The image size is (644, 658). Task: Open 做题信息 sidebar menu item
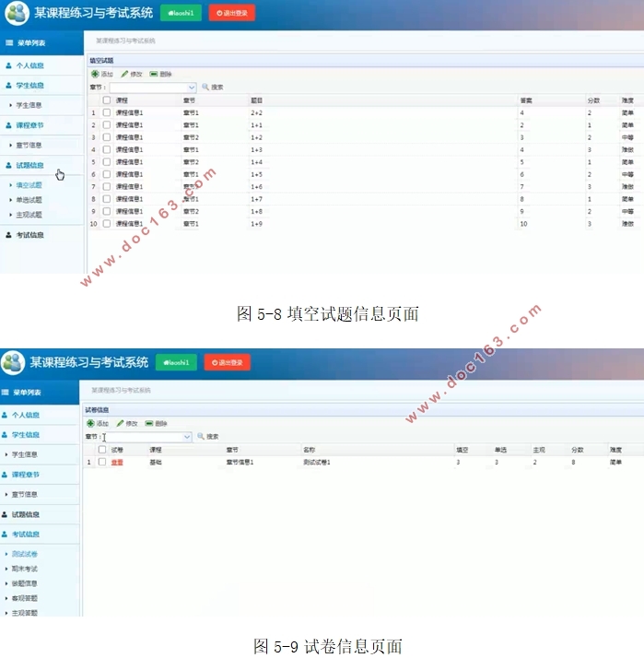pyautogui.click(x=25, y=583)
